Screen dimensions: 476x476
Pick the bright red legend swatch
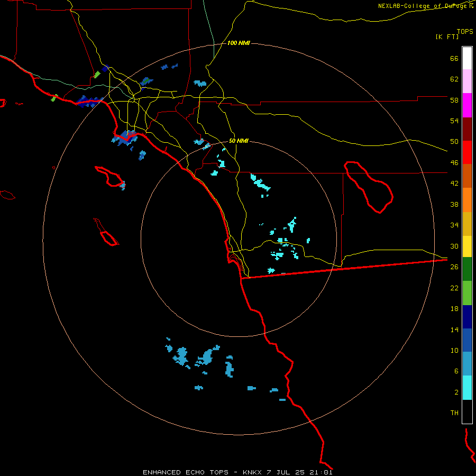[x=467, y=152]
